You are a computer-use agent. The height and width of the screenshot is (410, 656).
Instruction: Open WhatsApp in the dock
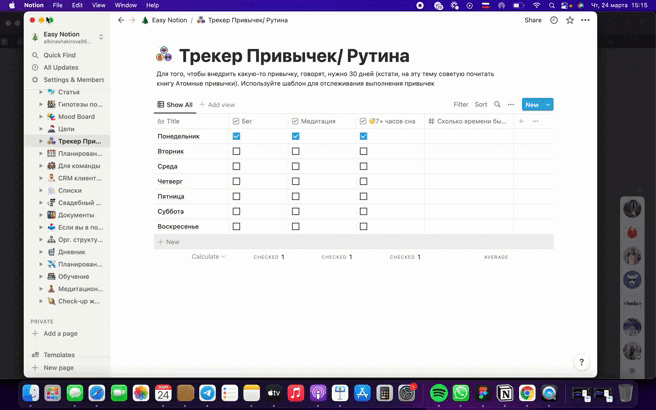461,393
